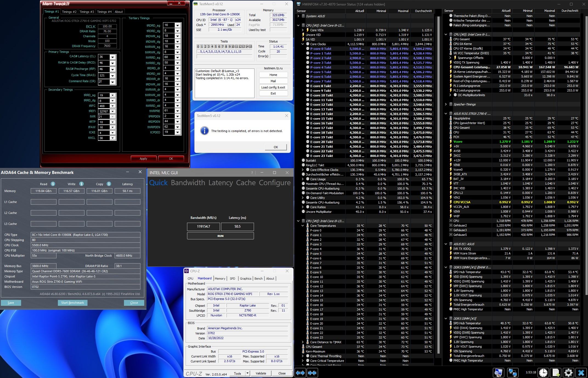
Task: Open Command Rate (CR) dropdown
Action: point(112,82)
